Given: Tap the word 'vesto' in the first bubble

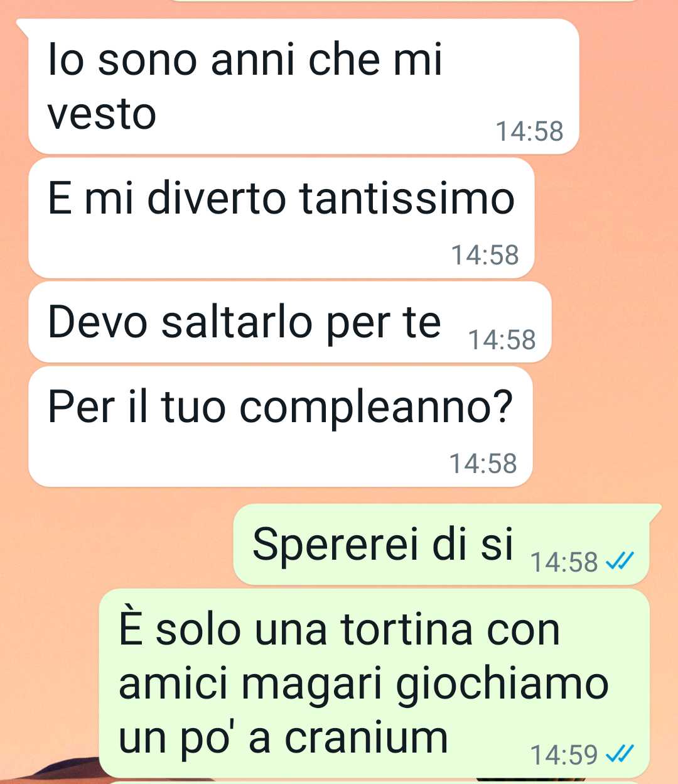Looking at the screenshot, I should (102, 114).
